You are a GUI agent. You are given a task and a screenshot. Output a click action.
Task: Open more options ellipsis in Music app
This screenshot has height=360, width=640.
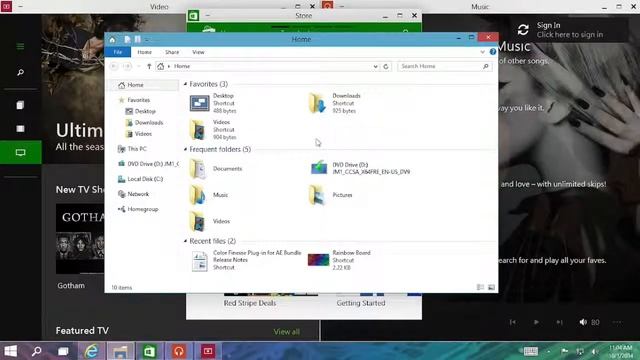tap(617, 322)
